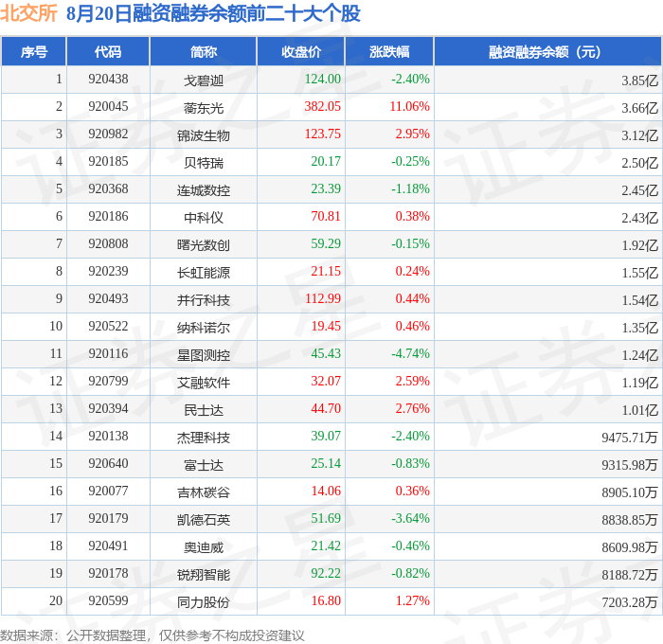Select the 中科仪 row name
Viewport: 663px width, 644px height.
point(204,218)
